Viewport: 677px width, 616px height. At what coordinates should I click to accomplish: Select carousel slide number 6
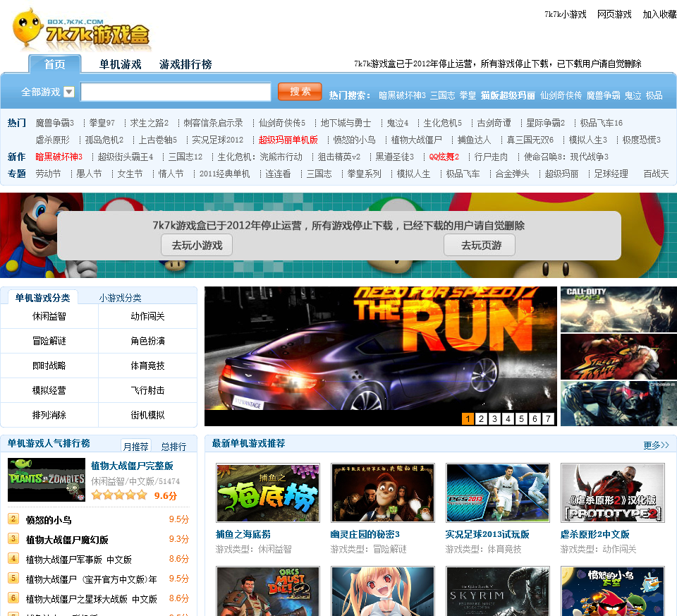click(x=535, y=418)
